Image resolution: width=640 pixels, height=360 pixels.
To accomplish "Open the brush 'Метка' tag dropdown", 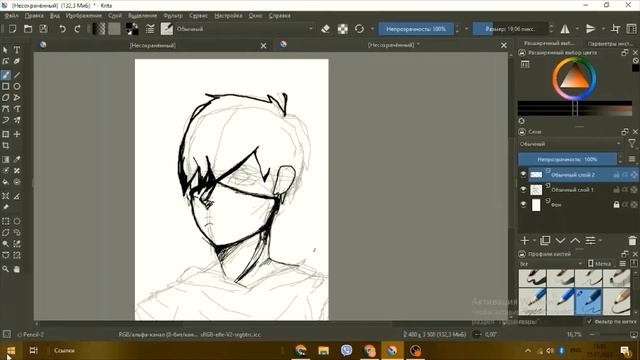I will click(601, 264).
